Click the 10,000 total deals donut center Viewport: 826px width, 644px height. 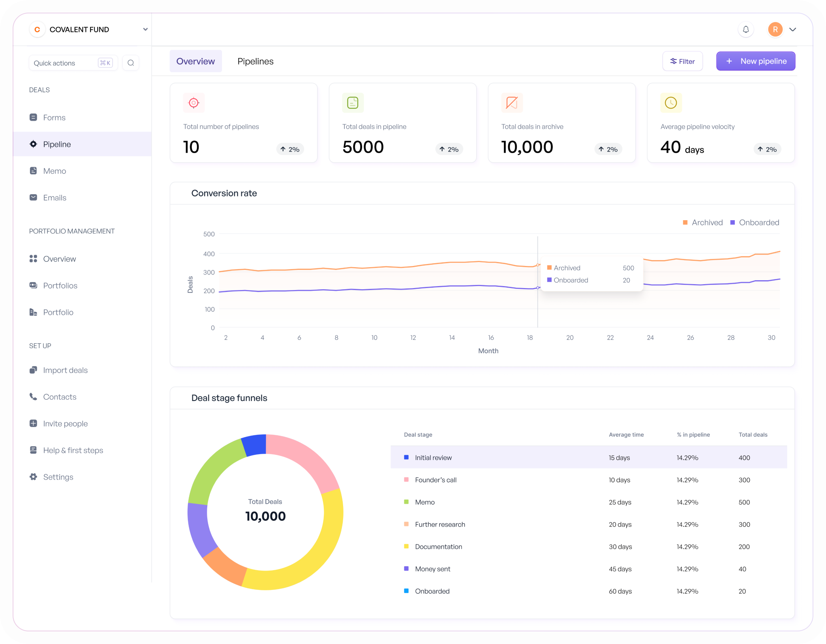tap(265, 516)
